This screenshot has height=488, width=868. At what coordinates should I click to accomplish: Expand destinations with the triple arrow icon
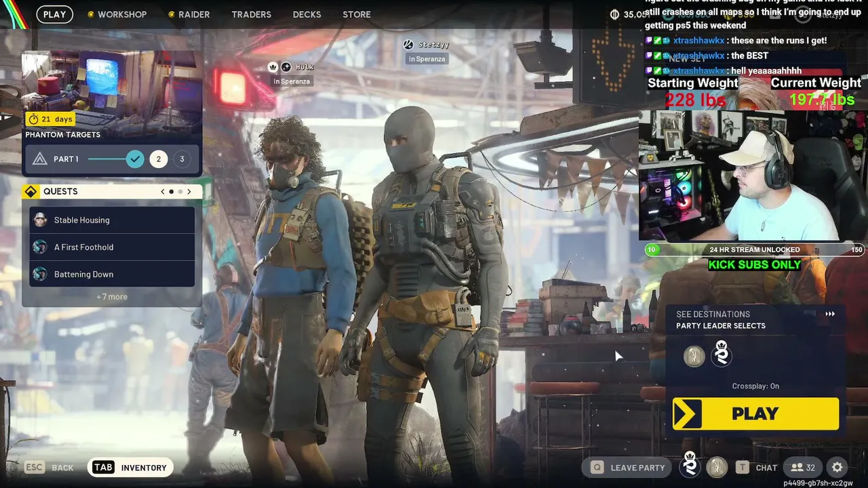(830, 314)
